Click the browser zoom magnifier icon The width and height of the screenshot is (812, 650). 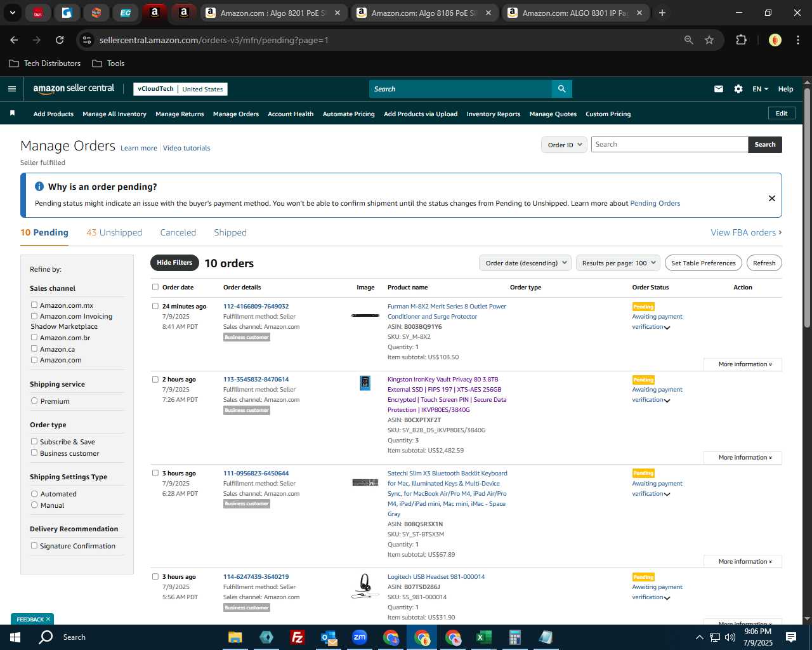click(689, 40)
